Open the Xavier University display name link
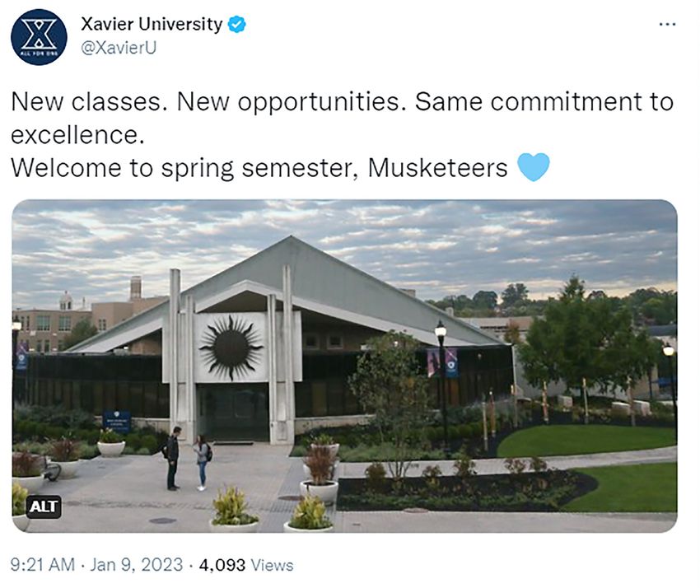Viewport: 700px width, 588px height. point(152,24)
